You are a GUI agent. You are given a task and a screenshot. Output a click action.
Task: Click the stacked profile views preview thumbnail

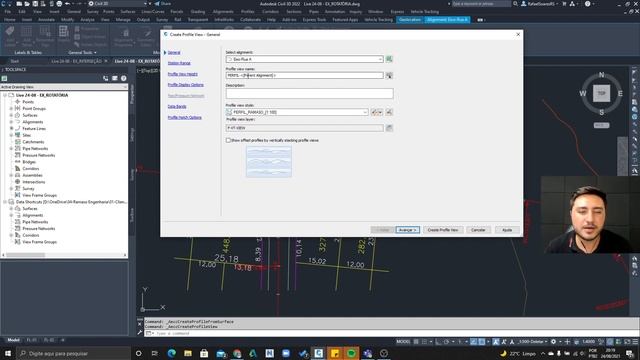tap(269, 162)
